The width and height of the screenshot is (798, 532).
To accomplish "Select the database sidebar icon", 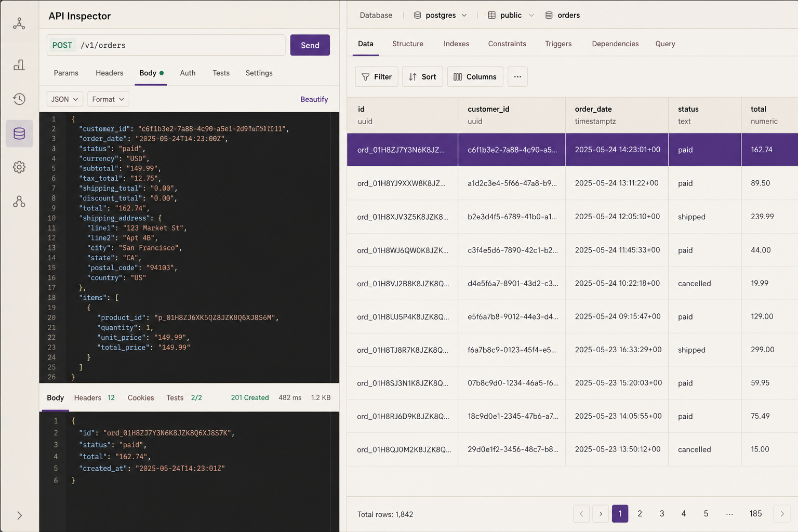I will 19,134.
